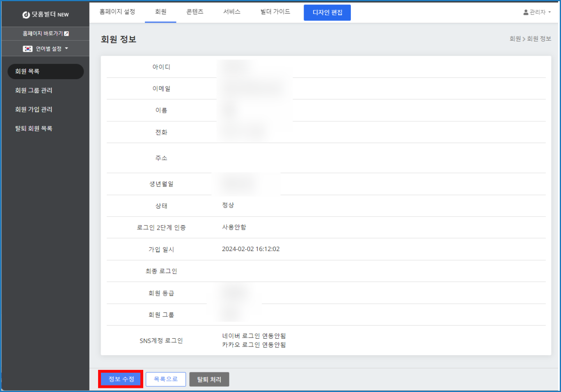Open the 탈퇴 회원 목록 sidebar item

34,128
